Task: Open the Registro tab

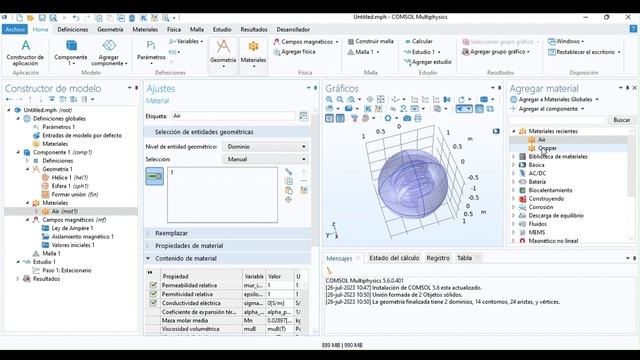Action: 438,258
